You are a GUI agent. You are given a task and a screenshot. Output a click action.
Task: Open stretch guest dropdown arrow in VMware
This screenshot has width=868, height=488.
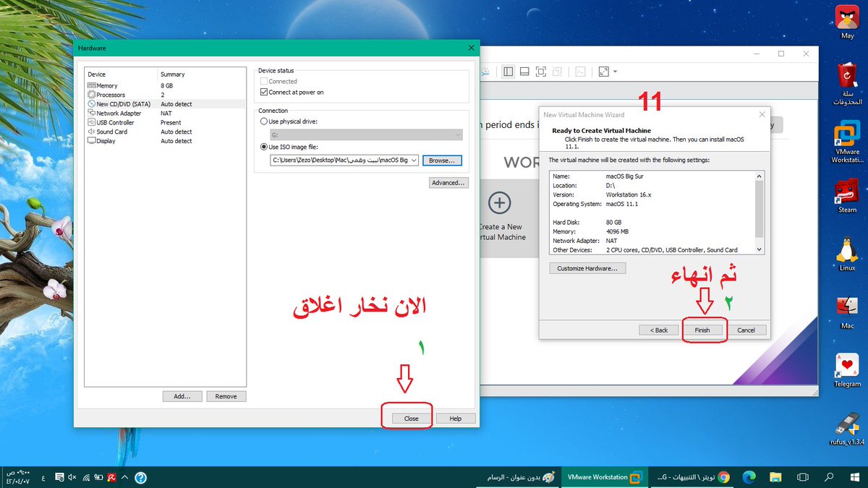tap(615, 72)
